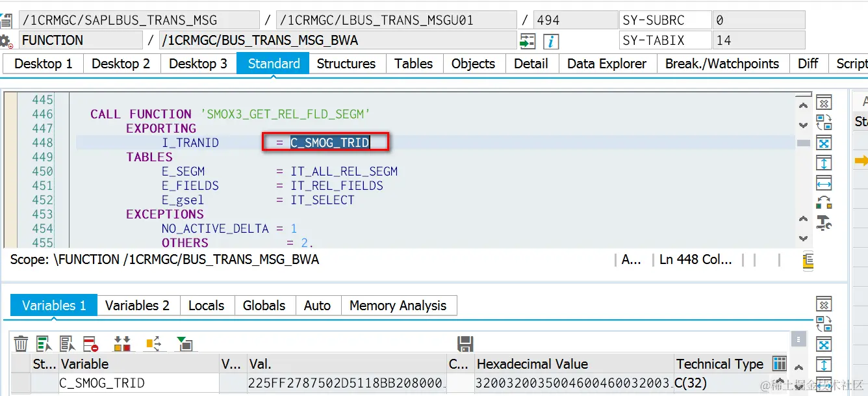
Task: Click the close tool icon beside source code
Action: click(x=824, y=103)
